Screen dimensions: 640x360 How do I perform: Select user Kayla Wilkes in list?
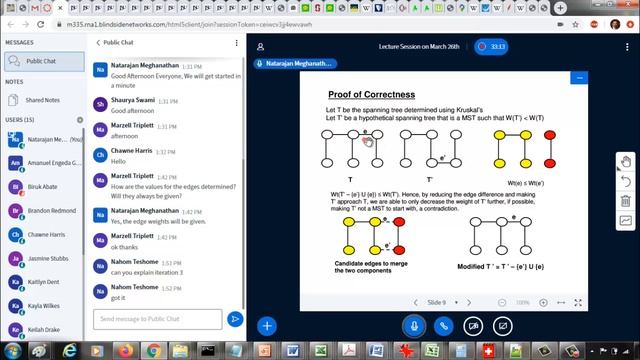click(44, 306)
